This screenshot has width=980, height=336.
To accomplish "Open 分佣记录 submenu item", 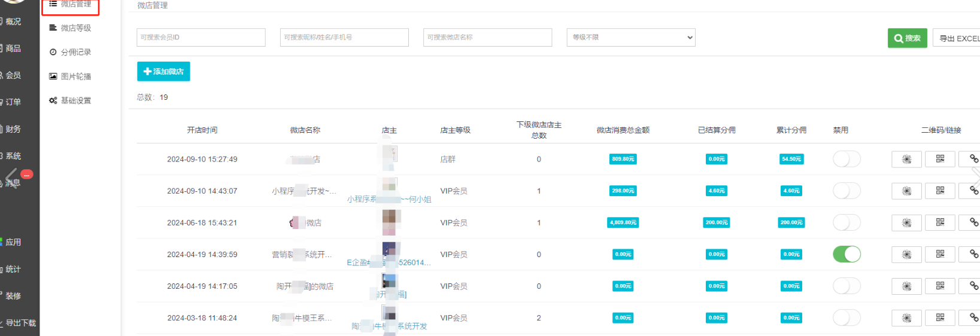I will coord(75,52).
